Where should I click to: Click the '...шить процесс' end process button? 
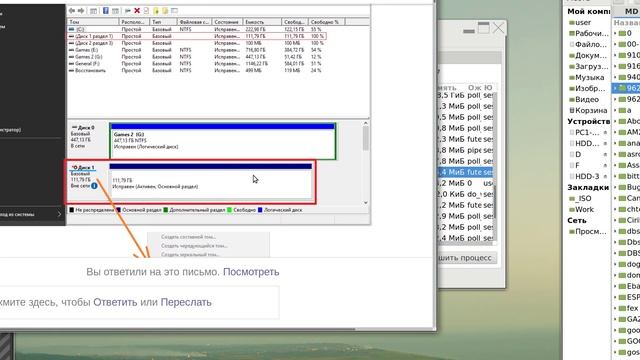[467, 258]
